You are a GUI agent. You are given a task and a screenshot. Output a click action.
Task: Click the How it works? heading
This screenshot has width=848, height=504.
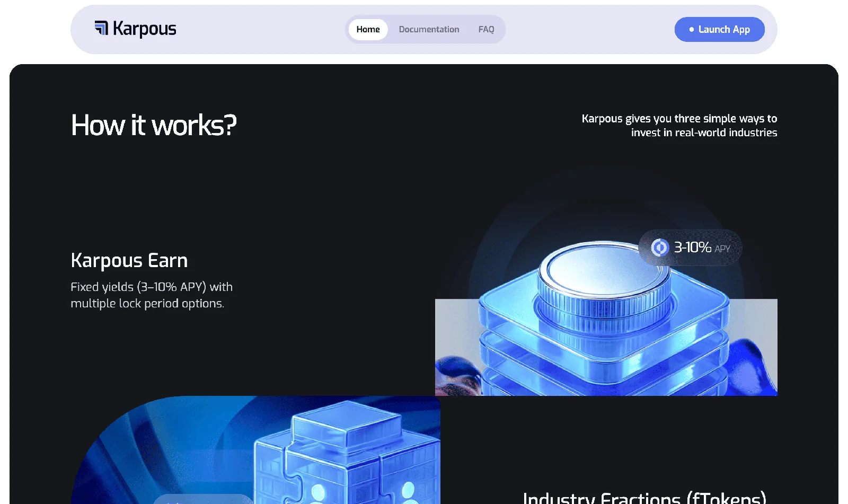154,126
